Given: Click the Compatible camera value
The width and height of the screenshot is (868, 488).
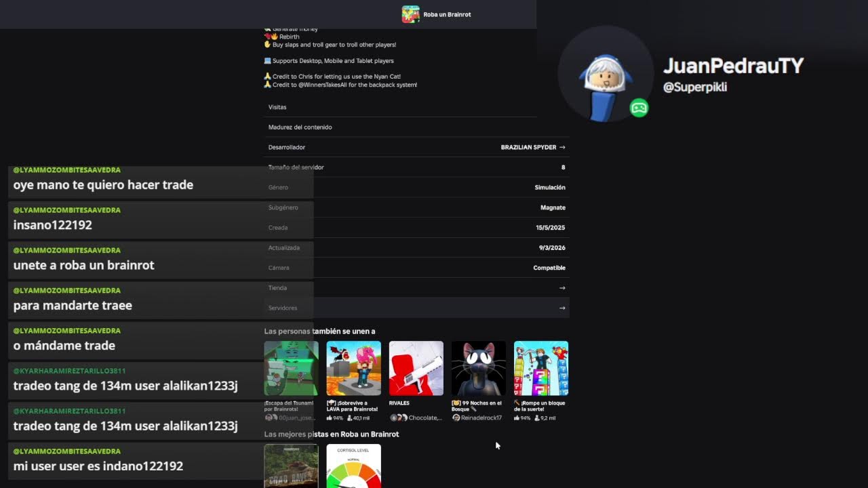Looking at the screenshot, I should [549, 268].
